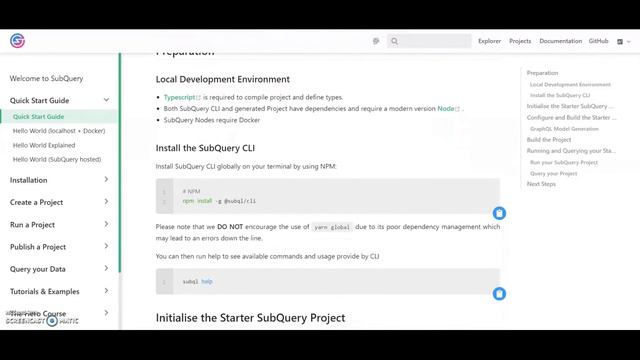Jump to Local Development Environment outline entry
640x360 pixels.
[x=570, y=84]
